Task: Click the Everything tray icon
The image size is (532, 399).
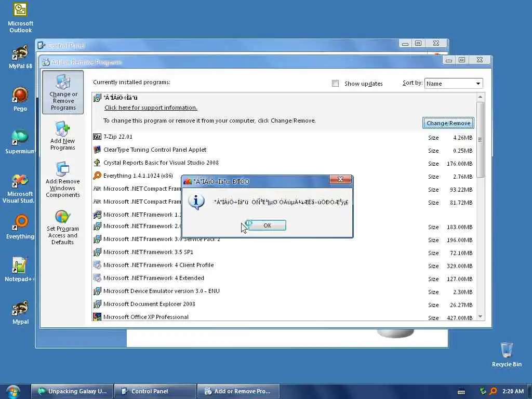Action: coord(493,391)
